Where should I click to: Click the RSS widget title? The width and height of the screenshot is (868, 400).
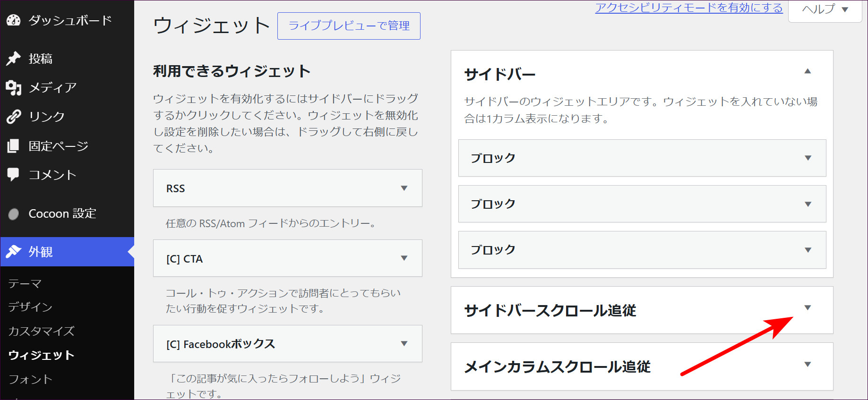[x=176, y=188]
